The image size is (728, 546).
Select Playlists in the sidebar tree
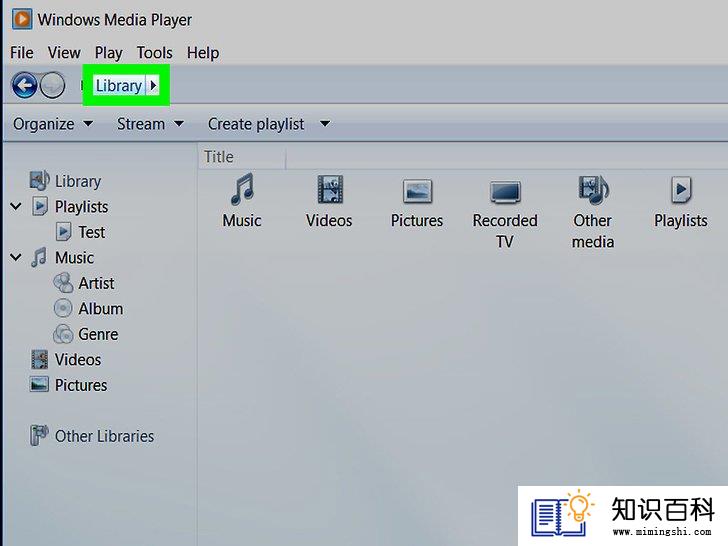coord(82,207)
